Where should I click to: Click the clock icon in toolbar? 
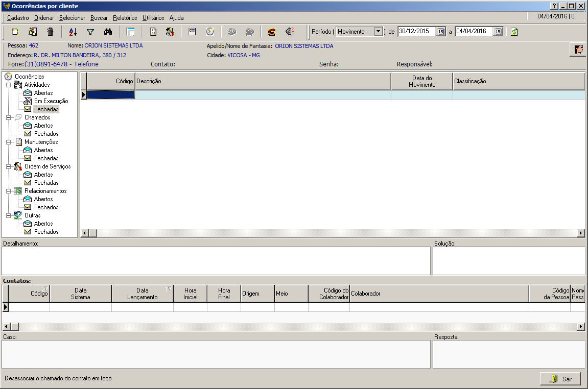pyautogui.click(x=209, y=32)
